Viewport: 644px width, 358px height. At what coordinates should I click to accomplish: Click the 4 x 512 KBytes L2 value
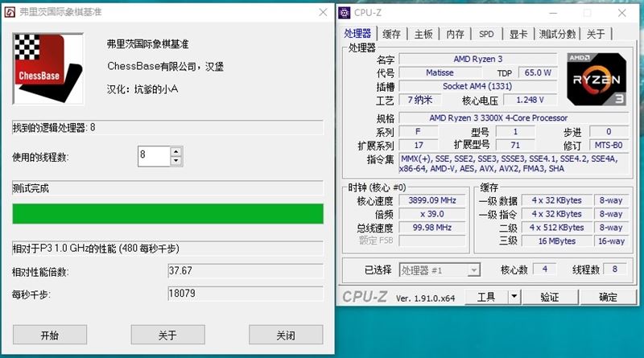click(x=557, y=228)
